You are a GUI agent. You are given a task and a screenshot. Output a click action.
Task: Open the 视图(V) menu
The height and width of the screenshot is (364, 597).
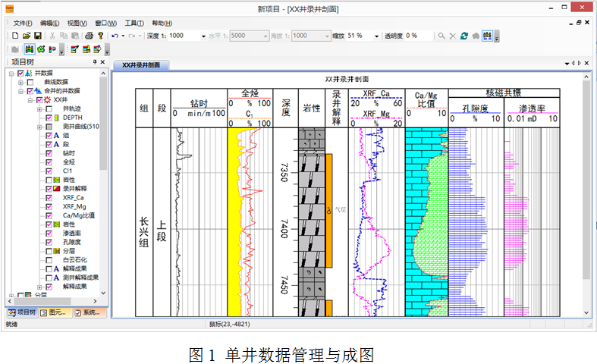pyautogui.click(x=77, y=24)
